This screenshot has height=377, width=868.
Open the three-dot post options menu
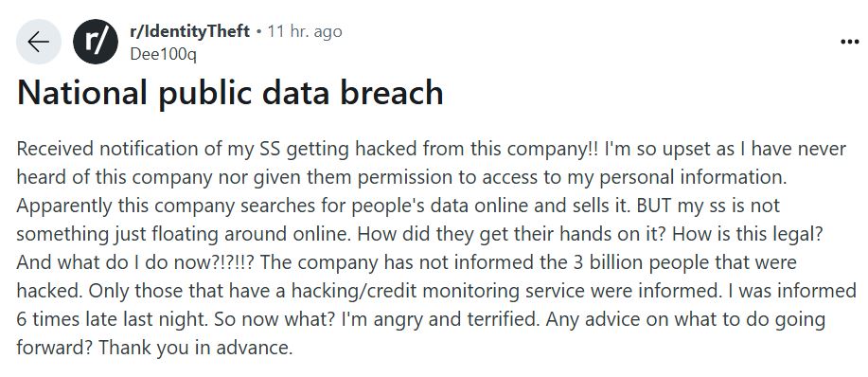point(849,42)
